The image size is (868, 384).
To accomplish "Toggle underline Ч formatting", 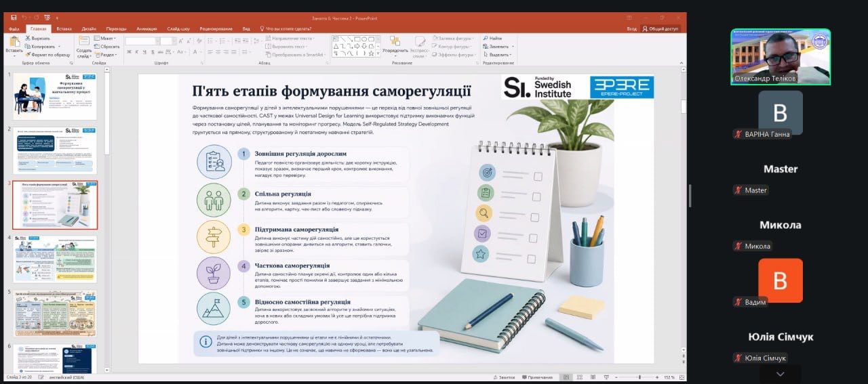I will [x=144, y=54].
